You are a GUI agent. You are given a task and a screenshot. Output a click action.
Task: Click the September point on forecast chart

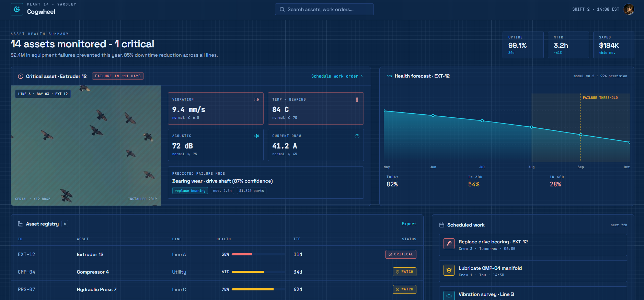pyautogui.click(x=581, y=135)
